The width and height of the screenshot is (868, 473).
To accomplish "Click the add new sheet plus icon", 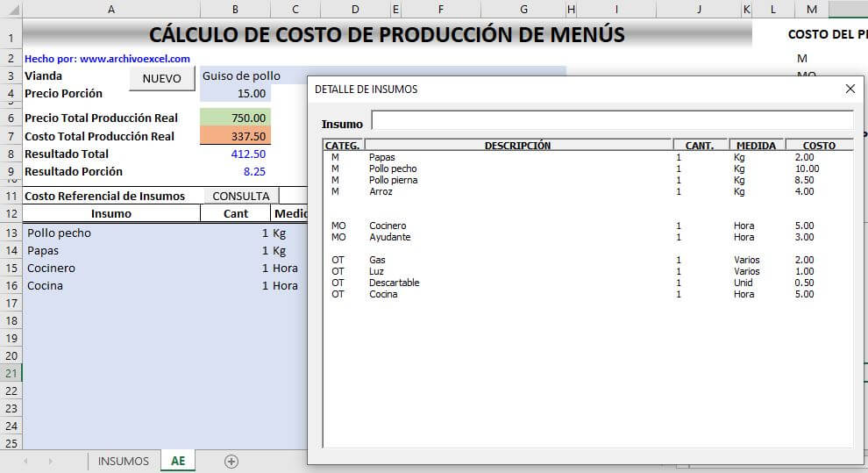I will pyautogui.click(x=231, y=461).
